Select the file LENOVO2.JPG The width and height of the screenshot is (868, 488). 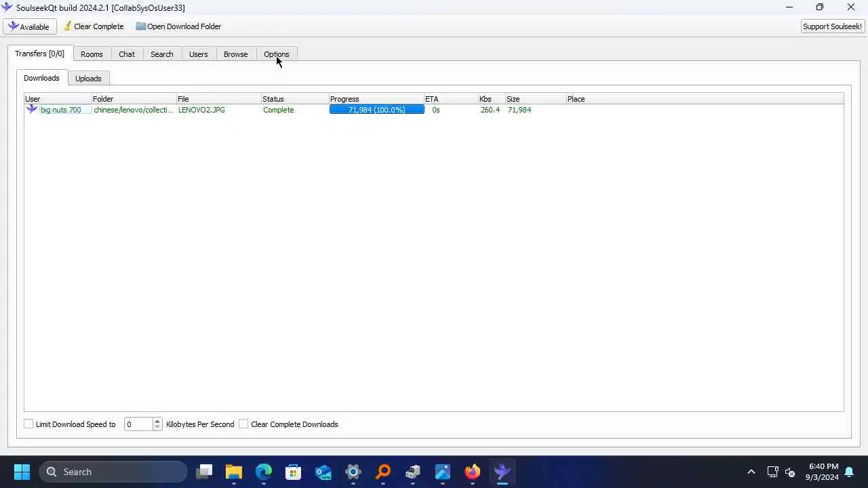pos(201,110)
